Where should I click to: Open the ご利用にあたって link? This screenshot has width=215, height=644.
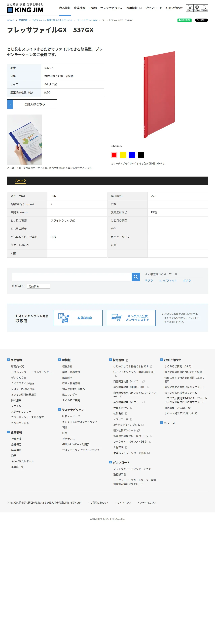pos(99,503)
